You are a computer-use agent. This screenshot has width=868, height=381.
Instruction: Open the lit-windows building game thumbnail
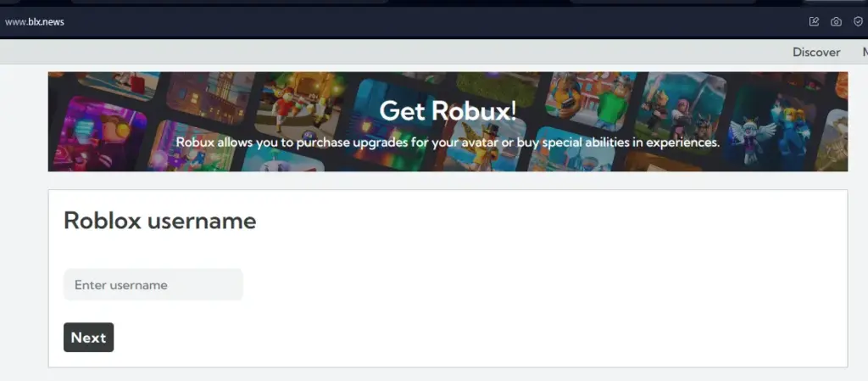209,98
